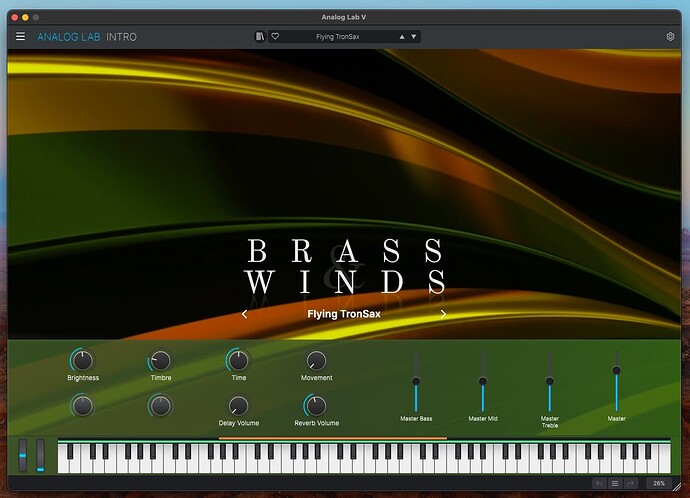Click the 26% CPU meter
Screen dimensions: 690x498
(x=659, y=483)
